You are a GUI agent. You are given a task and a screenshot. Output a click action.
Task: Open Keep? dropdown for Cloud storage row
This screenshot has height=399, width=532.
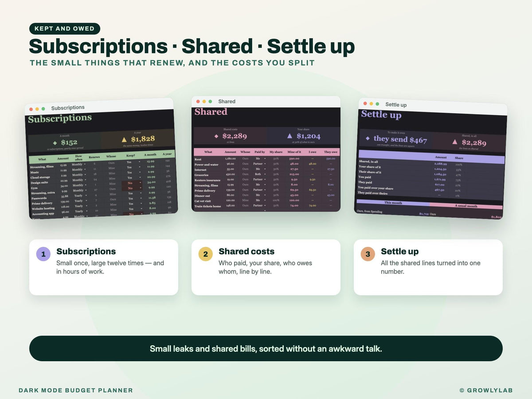click(140, 172)
